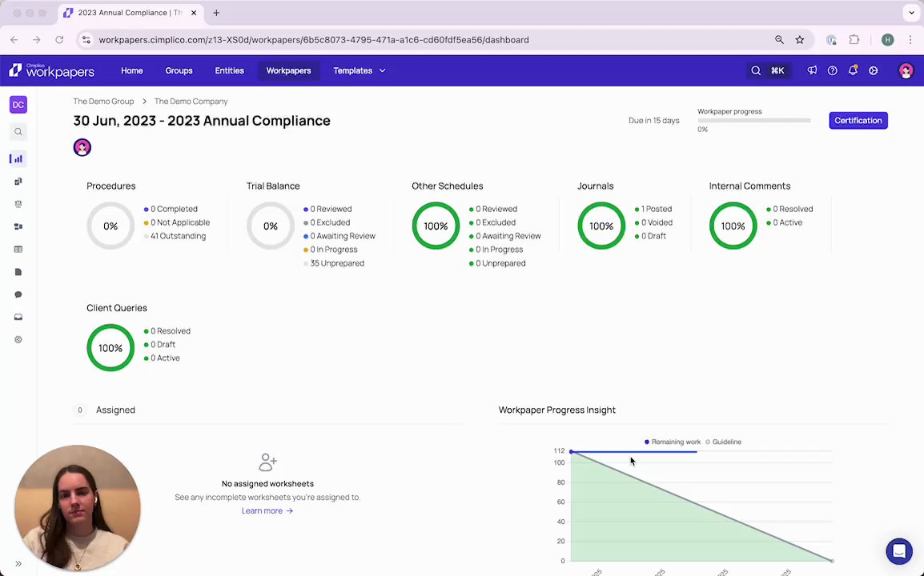
Task: Click the password manager extension icon
Action: [831, 40]
